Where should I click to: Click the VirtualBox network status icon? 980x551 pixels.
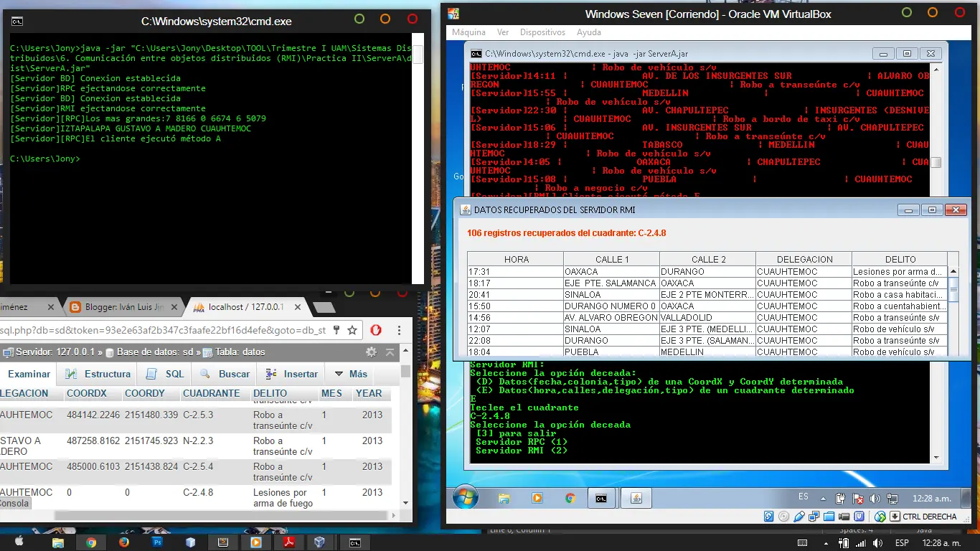[814, 517]
